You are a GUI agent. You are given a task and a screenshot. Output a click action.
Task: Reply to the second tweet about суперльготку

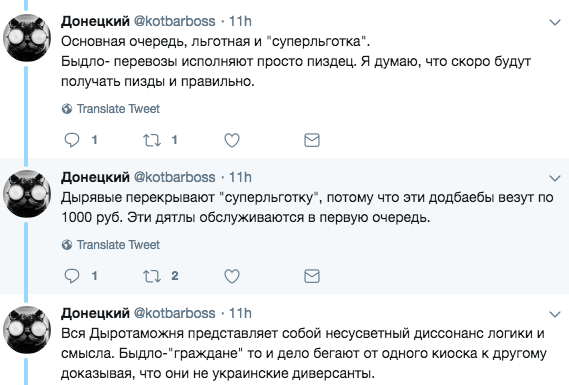pyautogui.click(x=72, y=276)
